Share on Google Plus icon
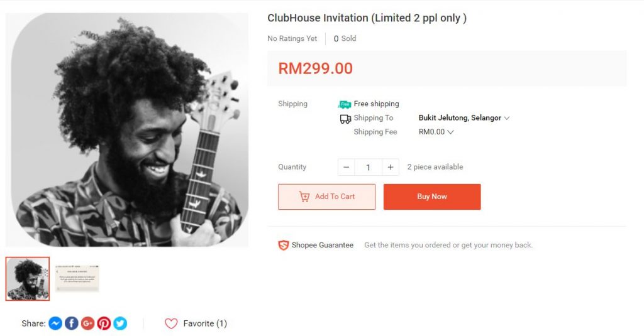 point(87,323)
